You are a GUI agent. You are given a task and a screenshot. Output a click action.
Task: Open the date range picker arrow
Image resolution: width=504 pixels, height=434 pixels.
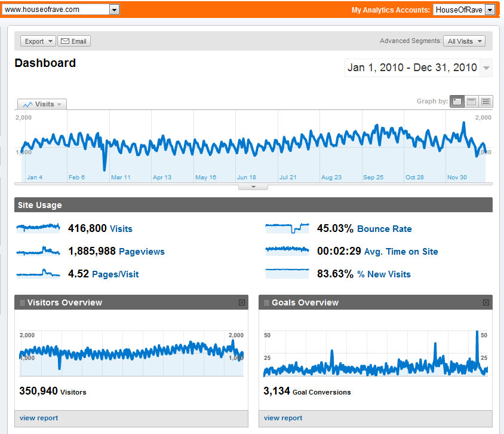click(487, 68)
